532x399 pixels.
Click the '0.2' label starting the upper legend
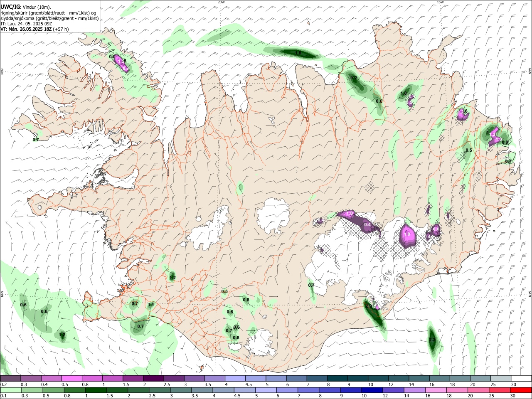(4, 384)
